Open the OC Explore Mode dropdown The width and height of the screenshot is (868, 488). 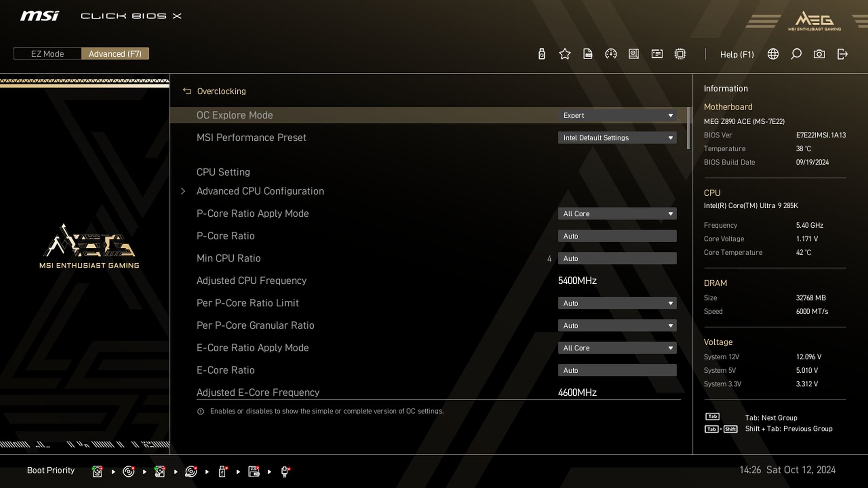(x=617, y=115)
